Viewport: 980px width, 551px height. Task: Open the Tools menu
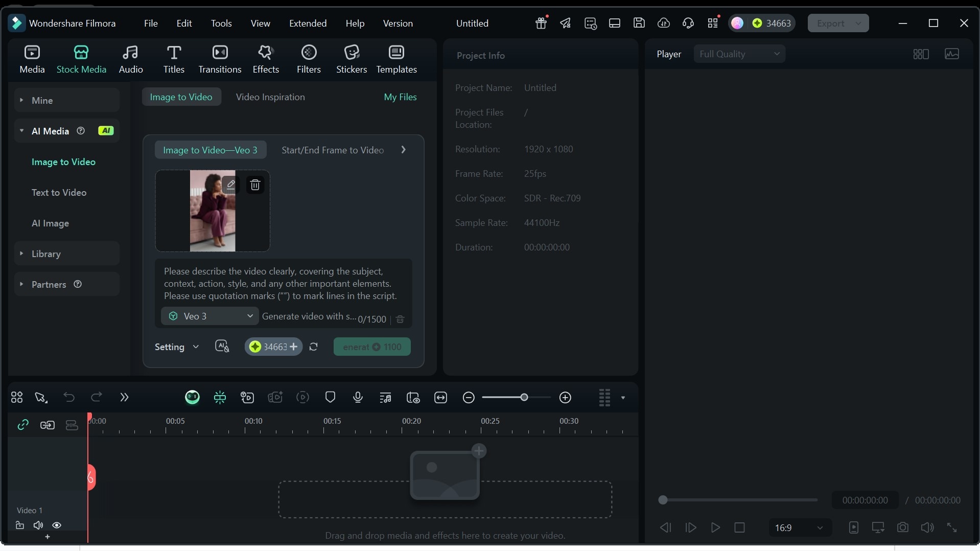(x=222, y=23)
